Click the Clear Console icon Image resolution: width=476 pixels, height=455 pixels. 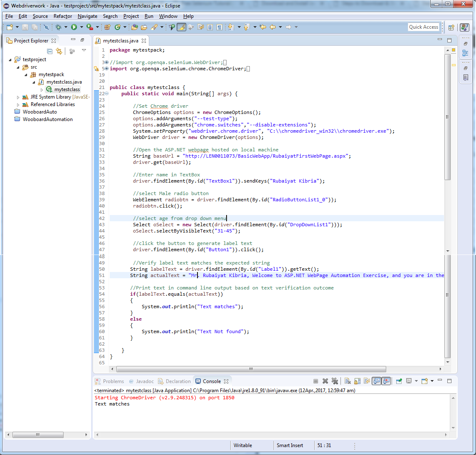coord(348,381)
